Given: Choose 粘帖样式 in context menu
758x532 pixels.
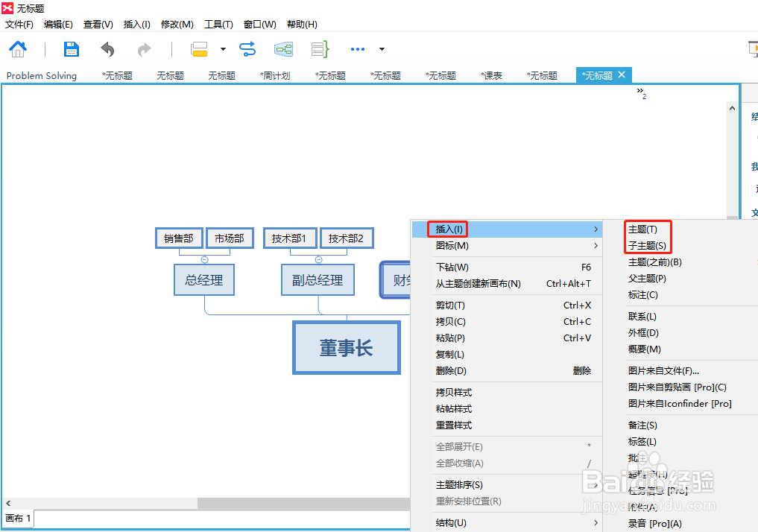Looking at the screenshot, I should pyautogui.click(x=507, y=409).
